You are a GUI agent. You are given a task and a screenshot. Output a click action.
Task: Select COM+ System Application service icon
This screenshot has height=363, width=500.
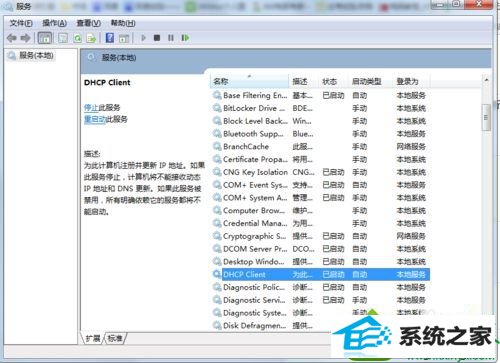217,198
